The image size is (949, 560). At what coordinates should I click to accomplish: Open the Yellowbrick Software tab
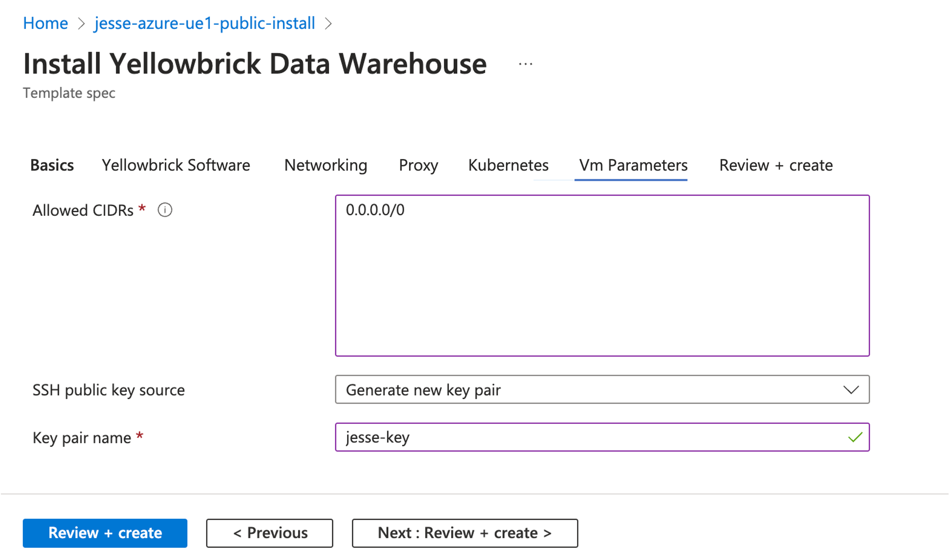(x=176, y=165)
